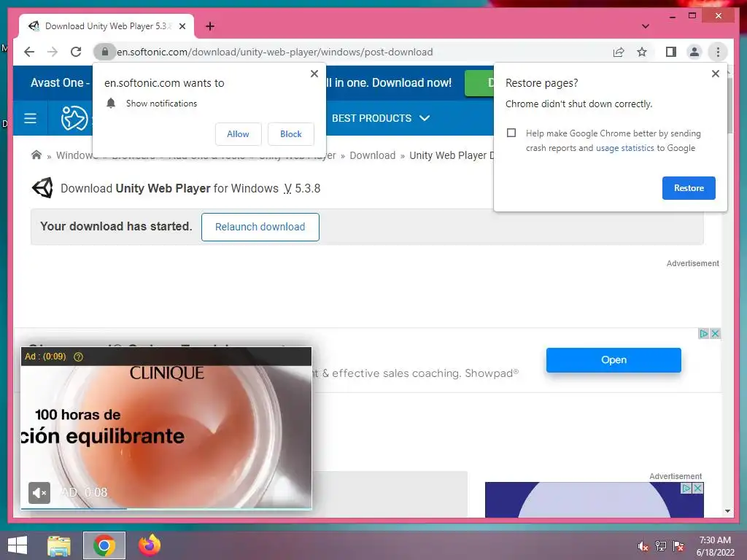Click the muted volume tray icon
The image size is (747, 560).
643,546
